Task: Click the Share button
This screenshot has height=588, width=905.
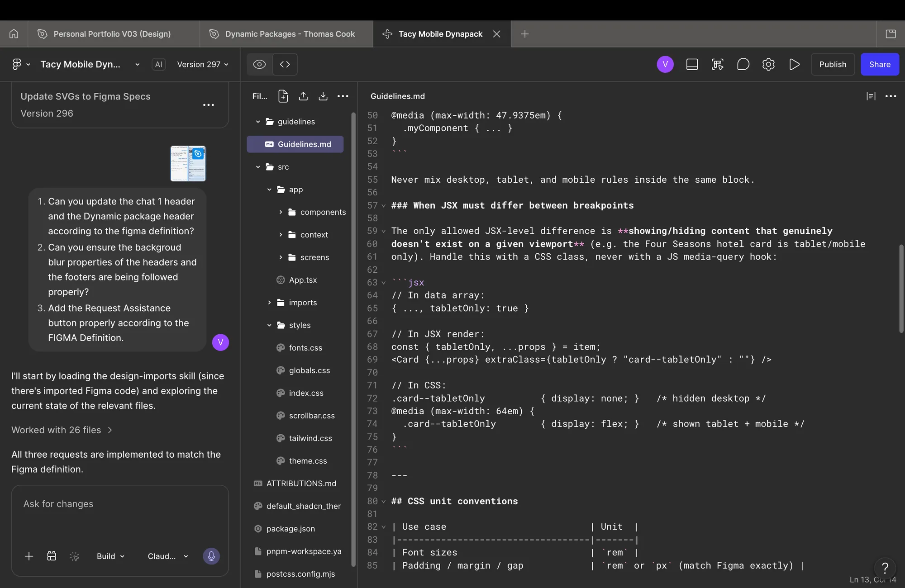Action: point(880,64)
